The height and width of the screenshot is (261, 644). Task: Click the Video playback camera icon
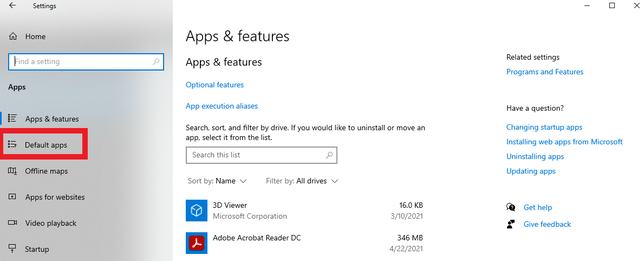12,223
